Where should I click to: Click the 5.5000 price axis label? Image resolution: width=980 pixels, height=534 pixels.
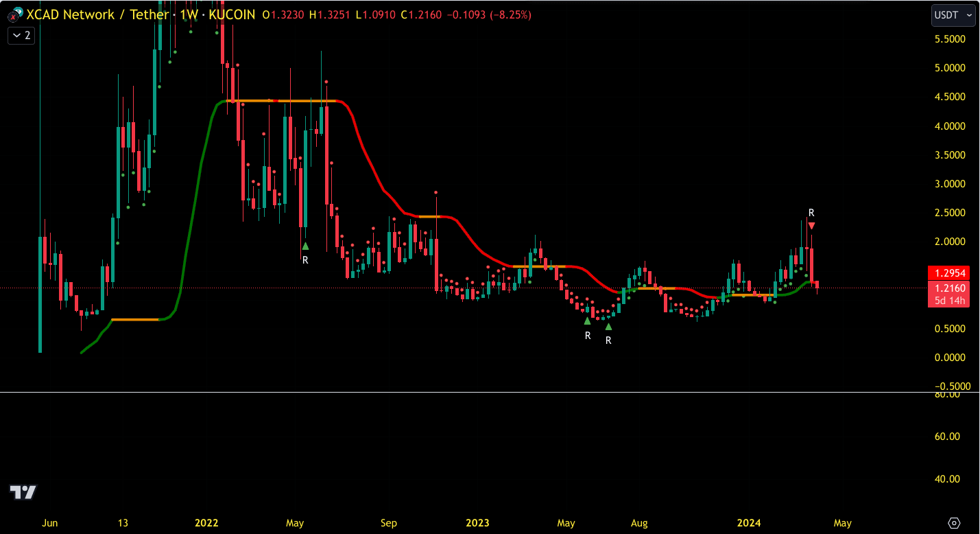pyautogui.click(x=949, y=39)
